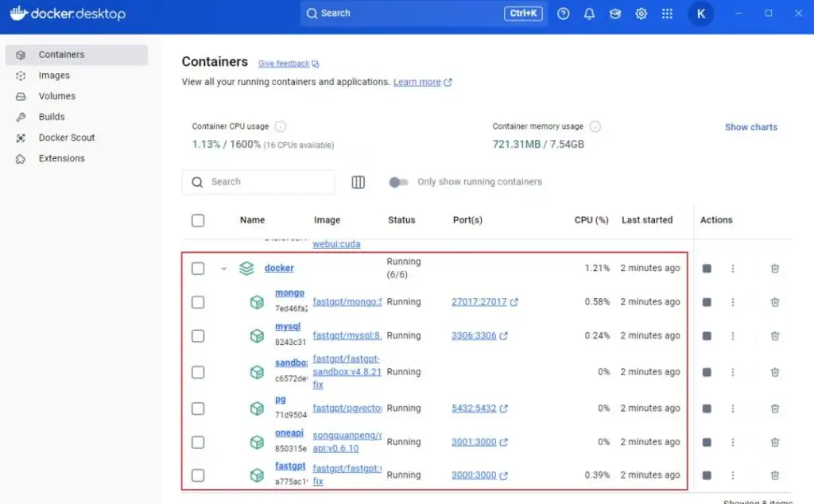Open the Volumes section in sidebar
The width and height of the screenshot is (814, 504).
coord(56,95)
